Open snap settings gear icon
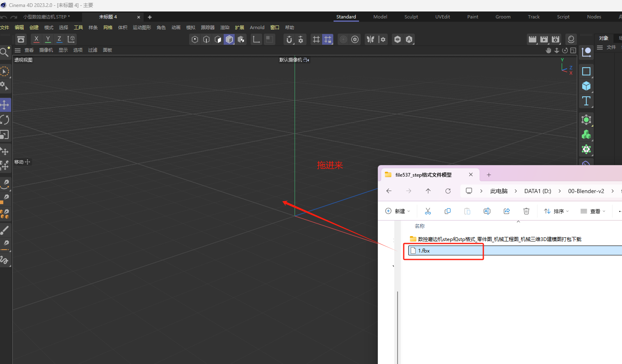622x364 pixels. [x=301, y=39]
